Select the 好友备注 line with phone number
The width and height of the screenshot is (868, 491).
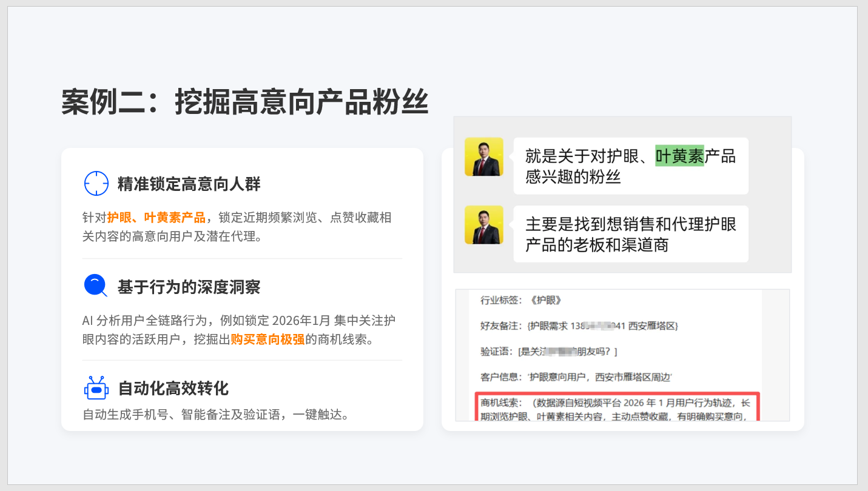(x=579, y=326)
